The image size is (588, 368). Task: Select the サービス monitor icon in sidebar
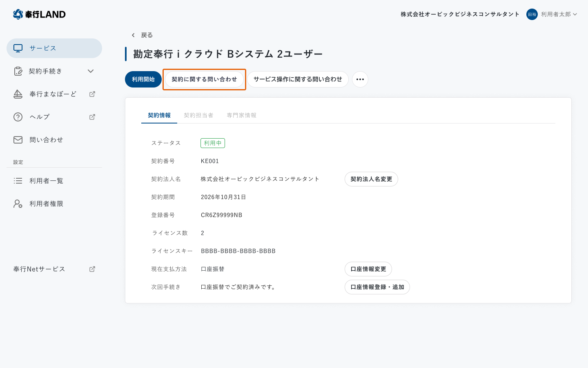18,48
